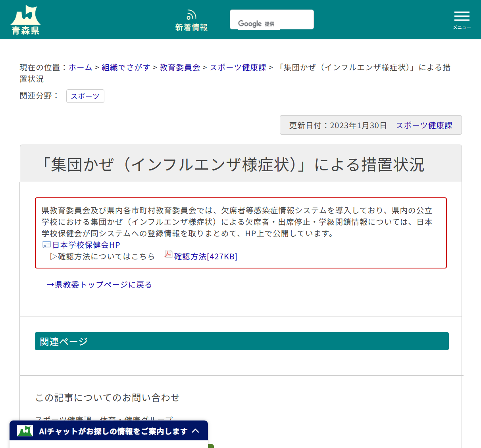Navigate to ホーム via breadcrumb
This screenshot has height=448, width=481.
point(80,68)
